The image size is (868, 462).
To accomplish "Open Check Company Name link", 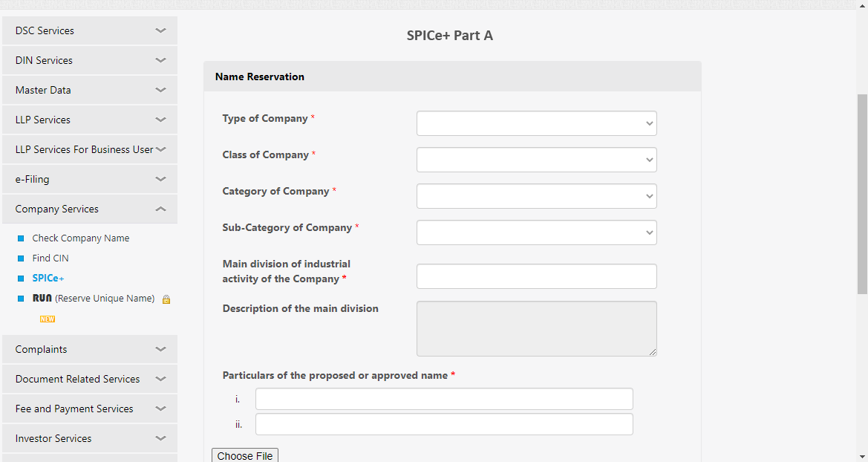I will coord(81,238).
